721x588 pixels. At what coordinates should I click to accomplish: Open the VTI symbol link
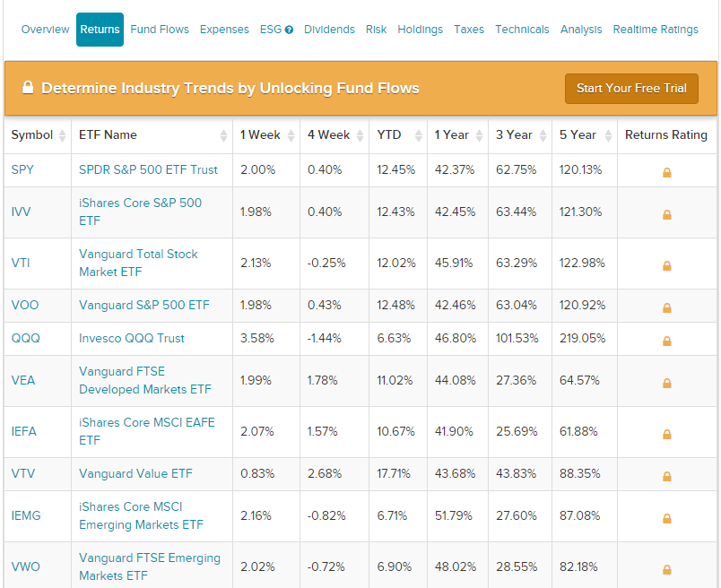pyautogui.click(x=21, y=263)
